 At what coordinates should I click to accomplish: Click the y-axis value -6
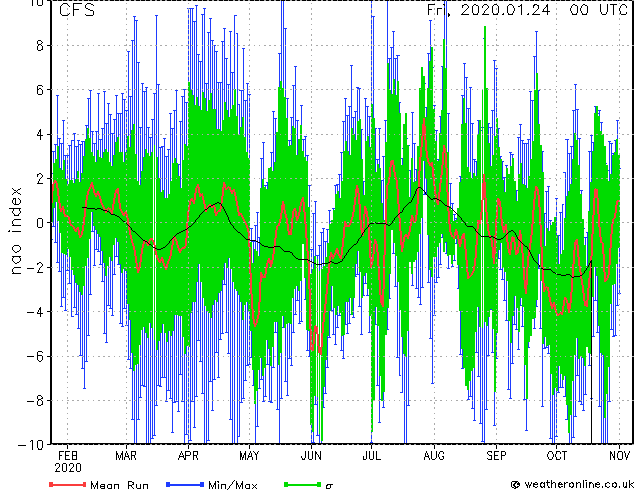point(35,356)
